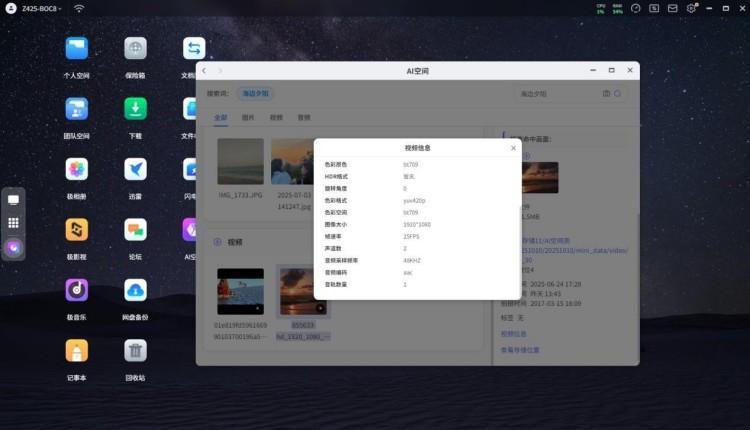
Task: Open 极音乐 music app icon
Action: (x=77, y=290)
